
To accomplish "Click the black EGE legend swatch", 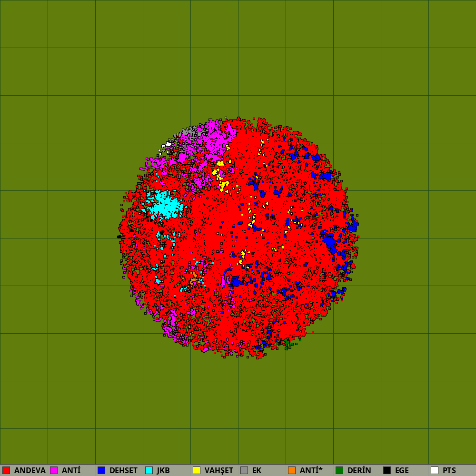I will [387, 470].
